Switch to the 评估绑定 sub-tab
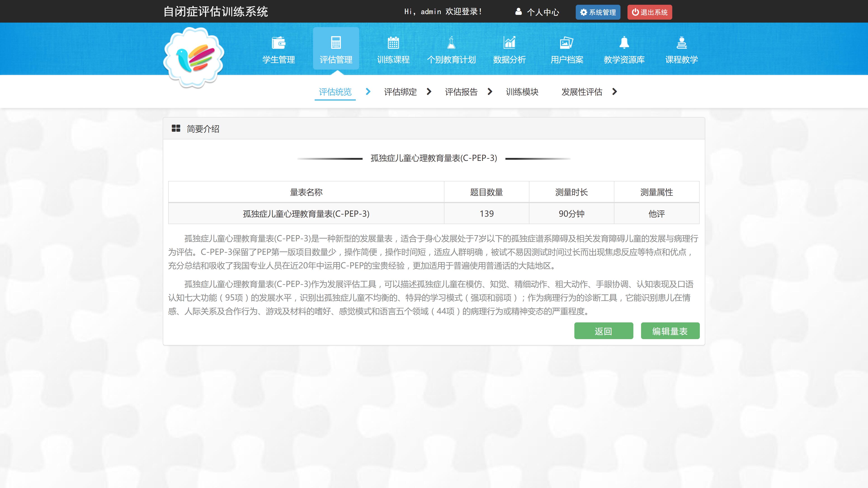868x488 pixels. click(x=400, y=92)
